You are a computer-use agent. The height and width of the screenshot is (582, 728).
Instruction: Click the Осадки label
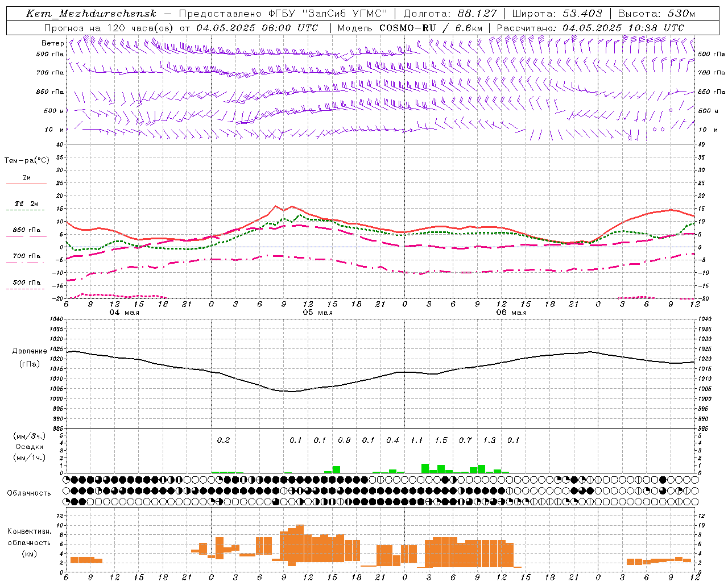(x=29, y=447)
